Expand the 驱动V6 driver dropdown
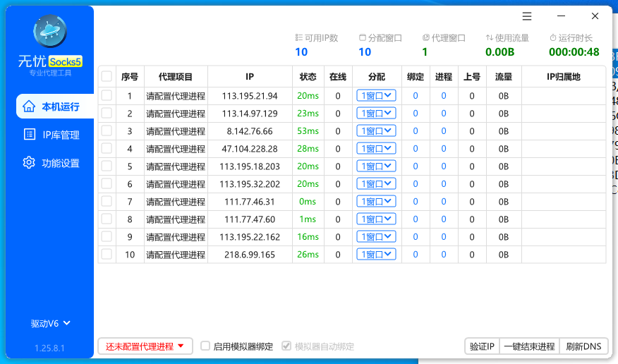Image resolution: width=618 pixels, height=364 pixels. (x=51, y=323)
